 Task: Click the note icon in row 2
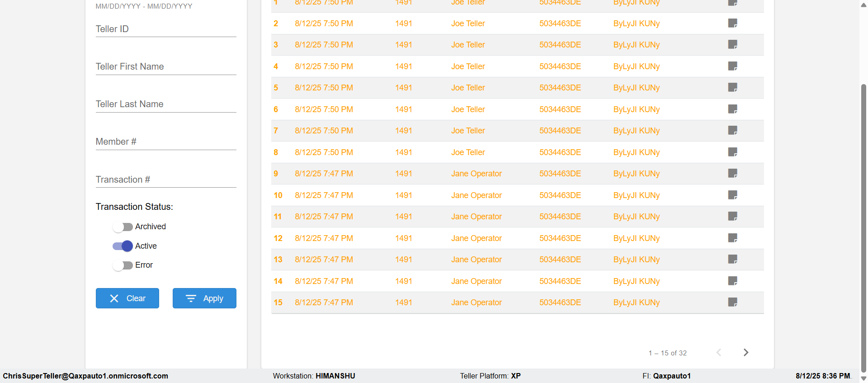[x=732, y=23]
